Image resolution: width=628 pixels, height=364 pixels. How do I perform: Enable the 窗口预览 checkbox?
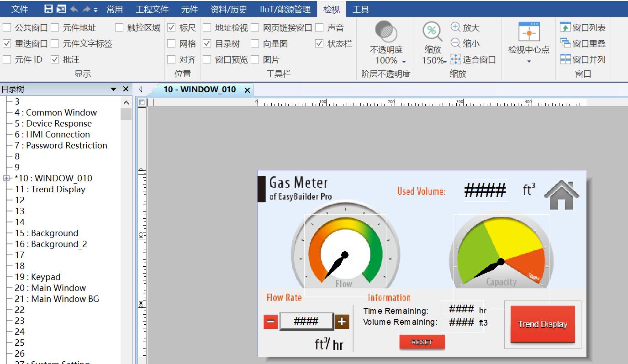pos(207,59)
